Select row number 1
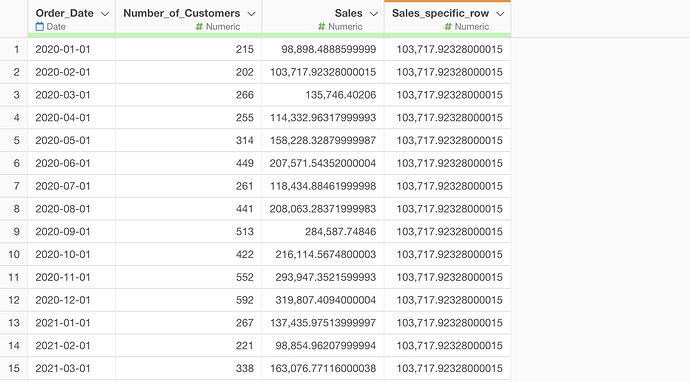 [16, 49]
